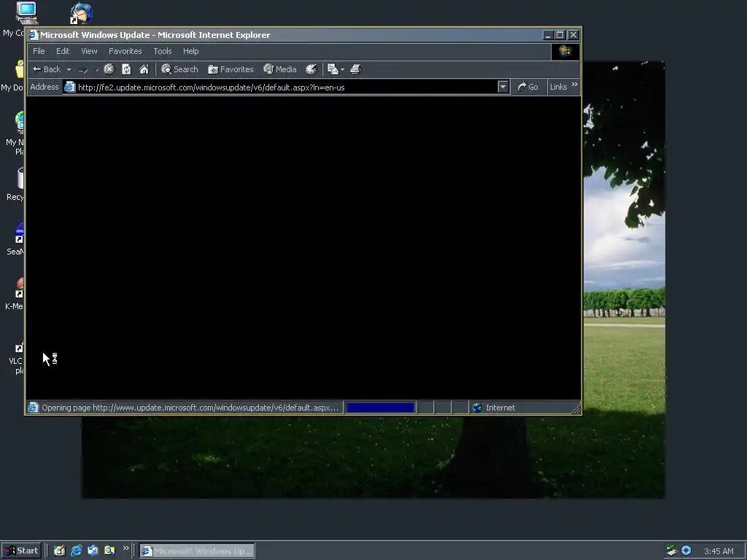
Task: Expand the address bar dropdown list
Action: tap(503, 87)
